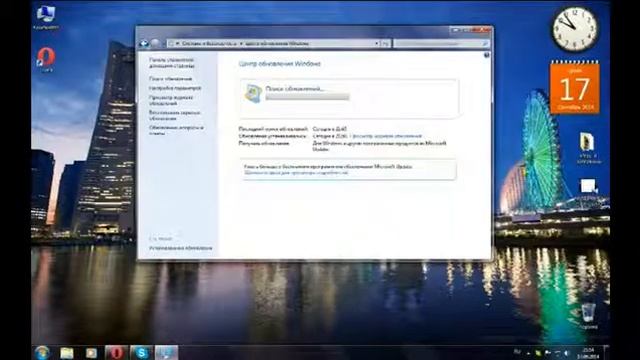Click the RU language indicator in the tray
The image size is (640, 360).
pos(517,352)
